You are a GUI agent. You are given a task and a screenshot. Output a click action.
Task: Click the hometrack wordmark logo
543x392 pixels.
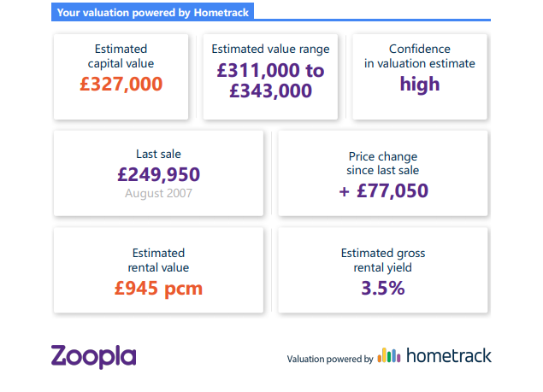point(449,355)
